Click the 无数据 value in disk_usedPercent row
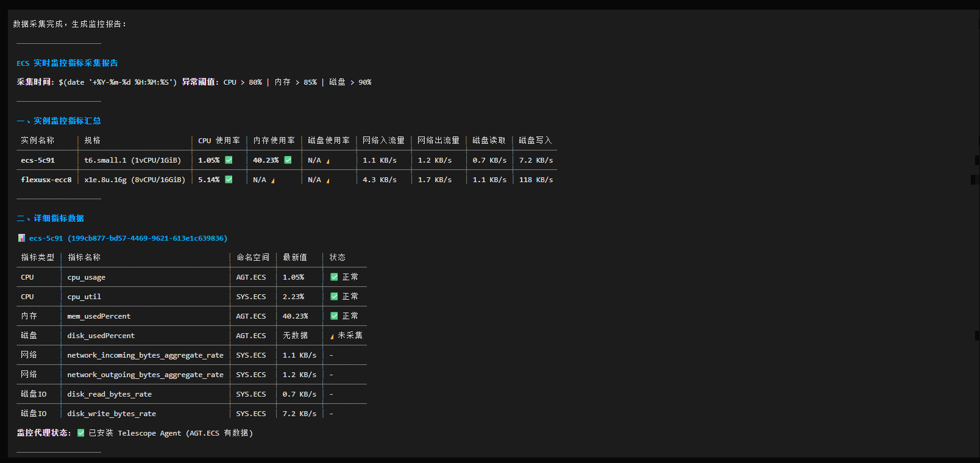This screenshot has width=980, height=463. tap(295, 336)
